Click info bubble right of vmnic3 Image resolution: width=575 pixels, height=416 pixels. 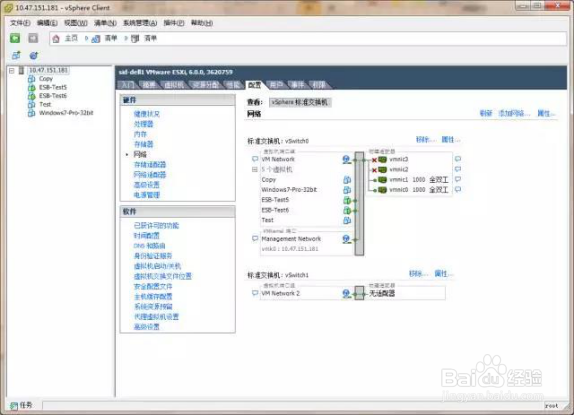coord(458,159)
